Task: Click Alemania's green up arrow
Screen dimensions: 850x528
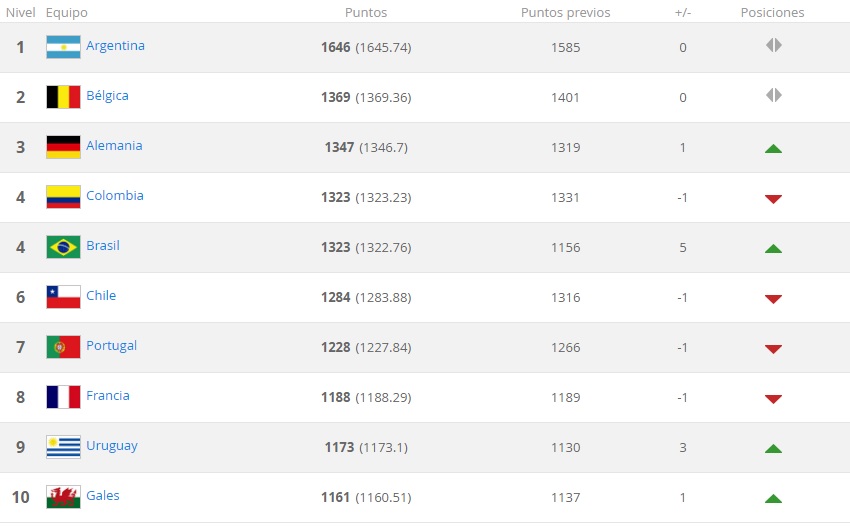Action: click(773, 148)
